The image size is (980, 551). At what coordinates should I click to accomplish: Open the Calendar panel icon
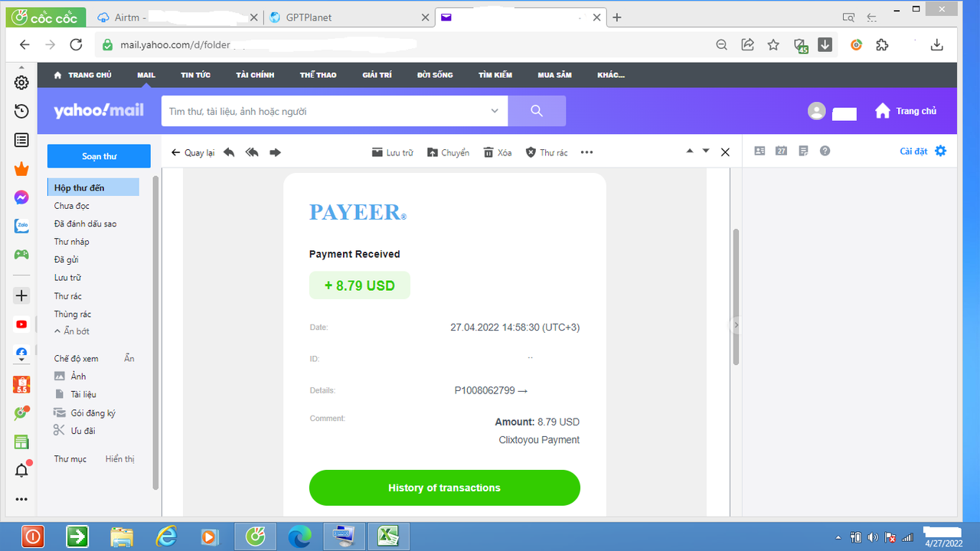click(x=781, y=151)
